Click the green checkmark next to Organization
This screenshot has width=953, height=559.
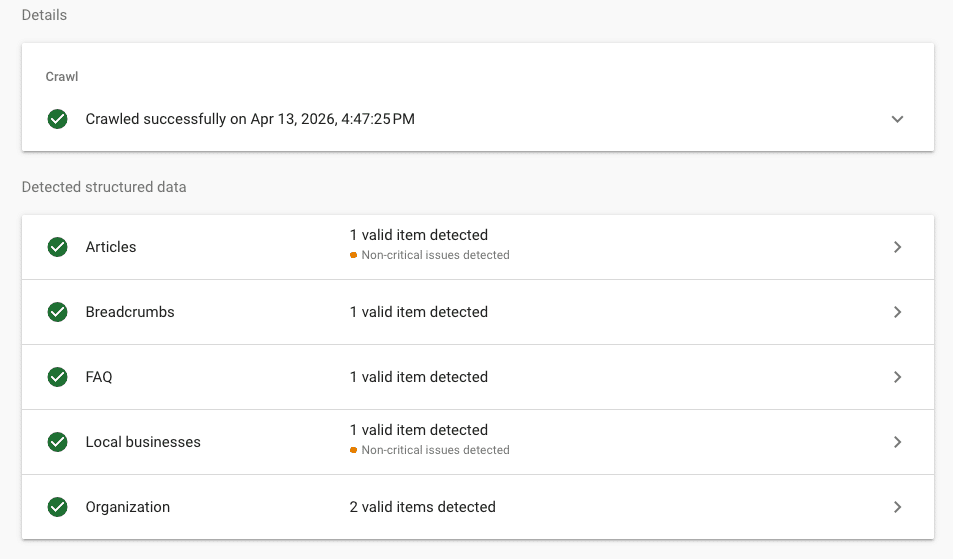point(58,507)
